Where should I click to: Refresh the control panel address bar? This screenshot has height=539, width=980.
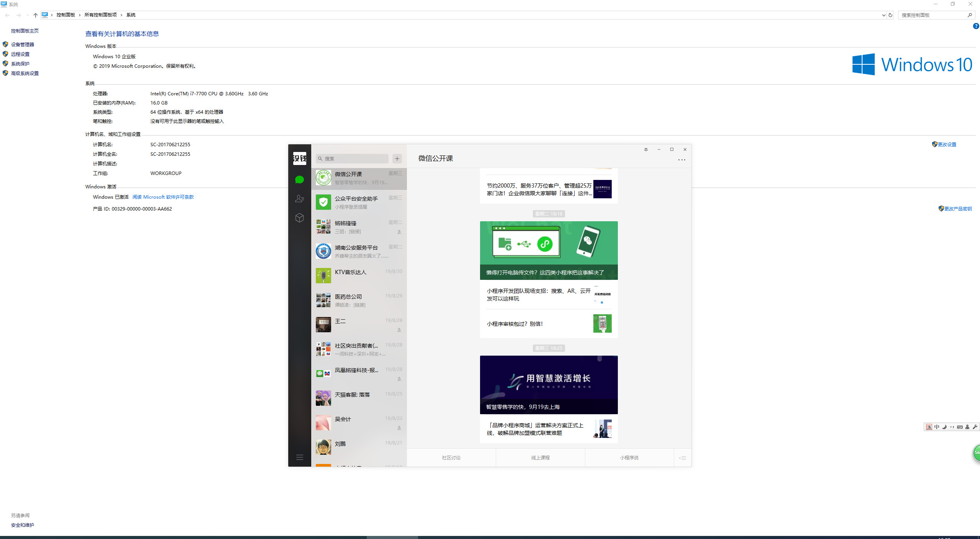tap(890, 15)
